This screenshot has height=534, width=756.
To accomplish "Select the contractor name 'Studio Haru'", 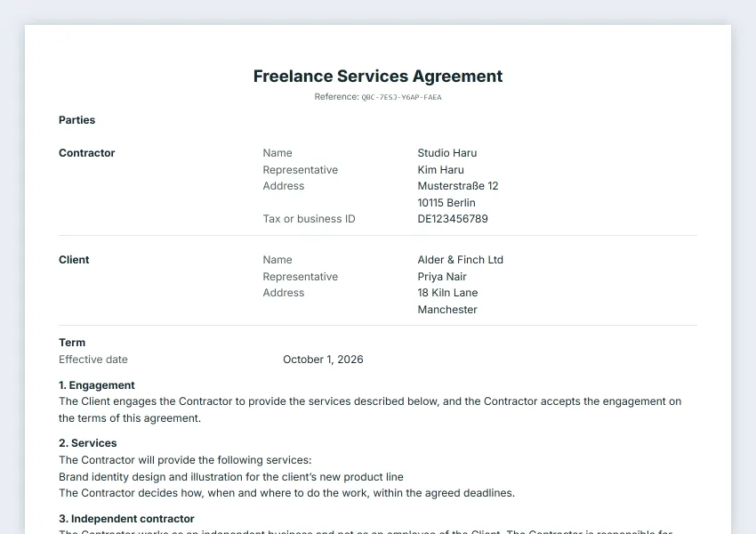I will pyautogui.click(x=447, y=153).
